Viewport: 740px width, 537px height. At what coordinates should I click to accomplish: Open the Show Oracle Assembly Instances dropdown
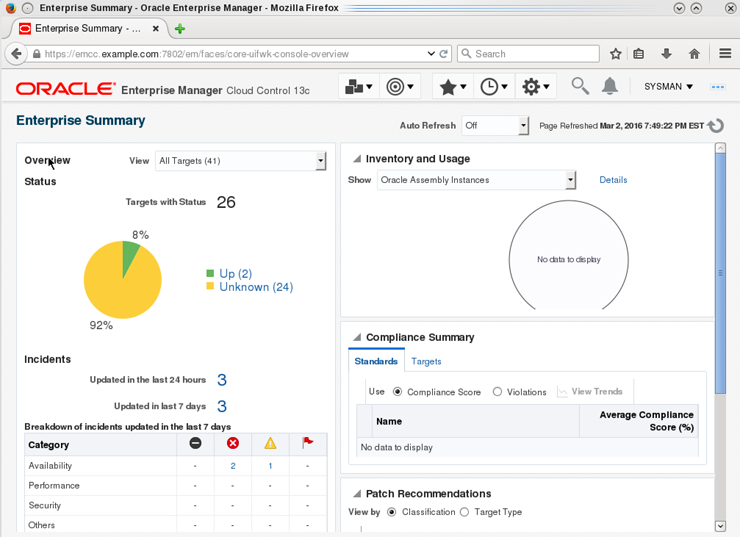(477, 180)
